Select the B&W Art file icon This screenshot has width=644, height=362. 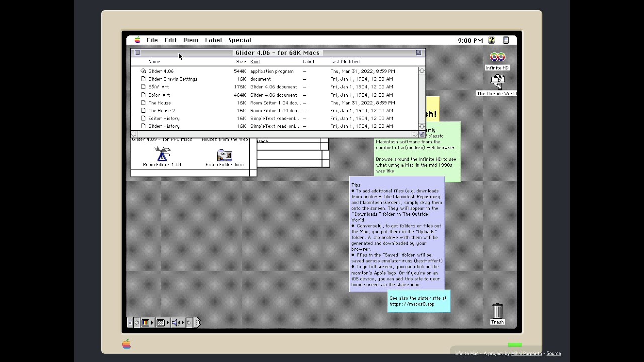click(x=143, y=87)
